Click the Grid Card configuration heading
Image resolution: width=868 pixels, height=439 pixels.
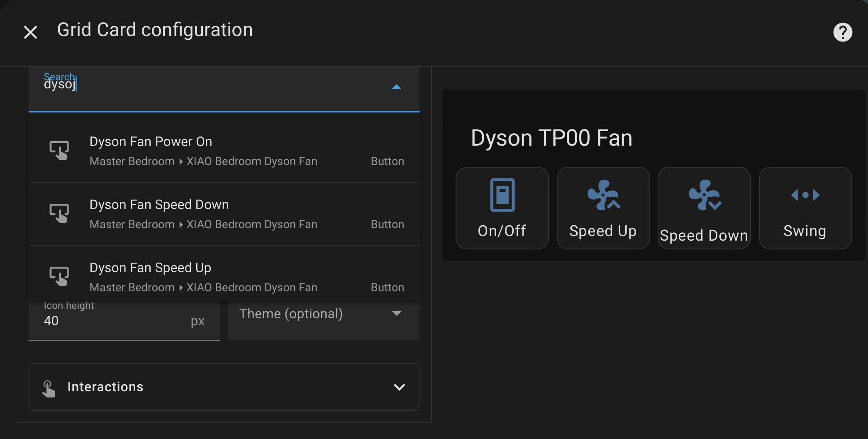155,30
